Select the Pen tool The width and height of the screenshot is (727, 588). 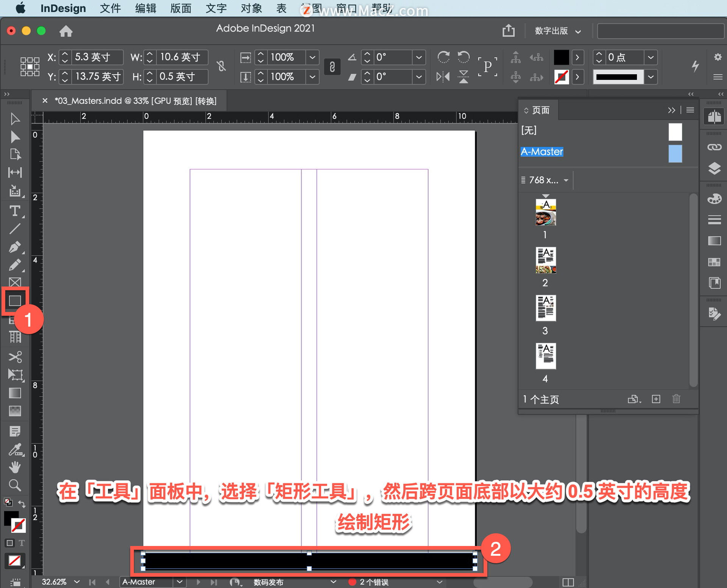[x=15, y=247]
